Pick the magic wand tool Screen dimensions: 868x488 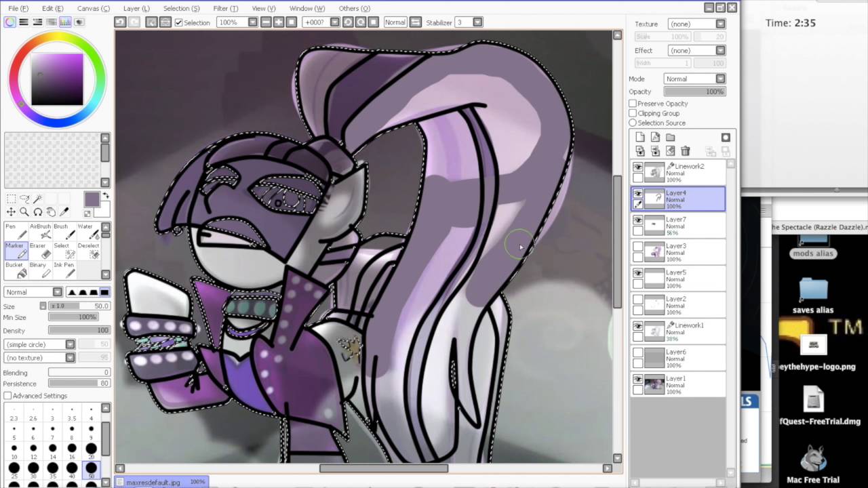37,199
